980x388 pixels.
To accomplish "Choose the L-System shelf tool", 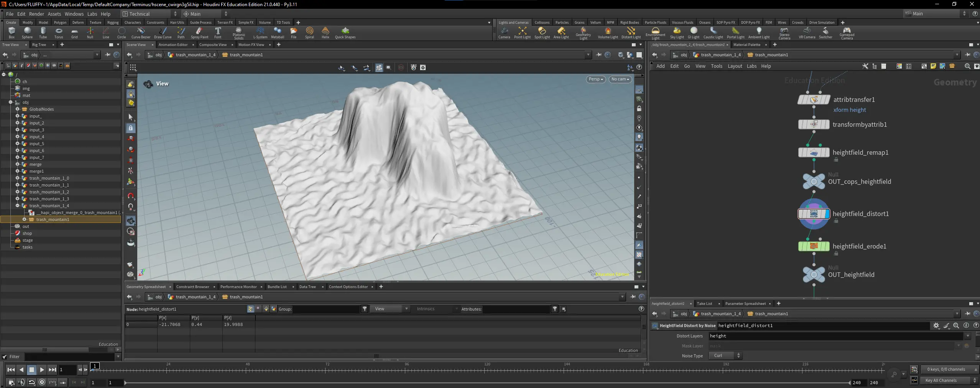I will [260, 33].
